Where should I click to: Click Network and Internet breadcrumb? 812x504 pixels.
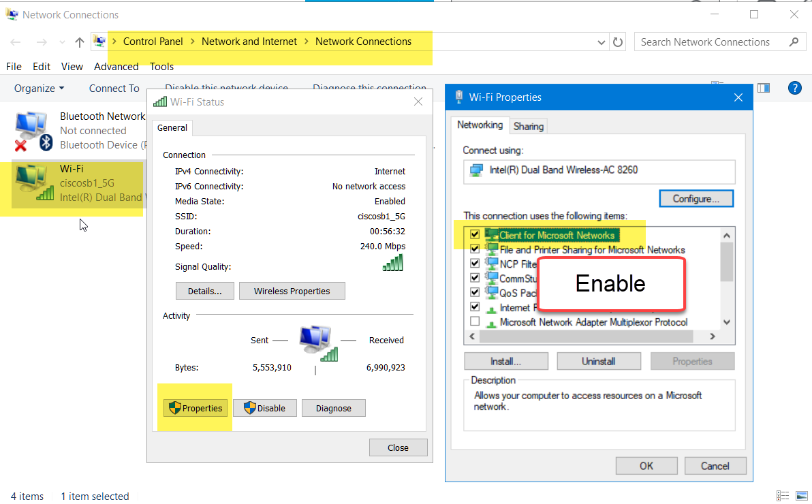[x=249, y=42]
